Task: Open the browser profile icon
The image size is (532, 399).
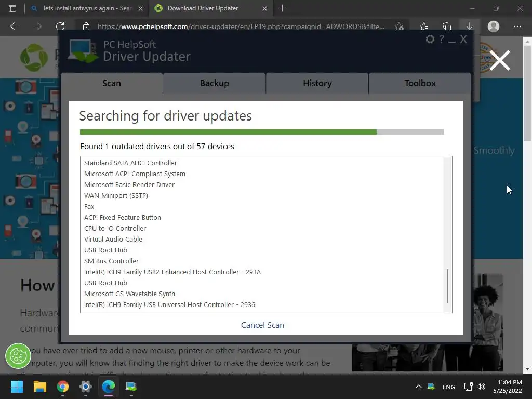Action: coord(494,26)
